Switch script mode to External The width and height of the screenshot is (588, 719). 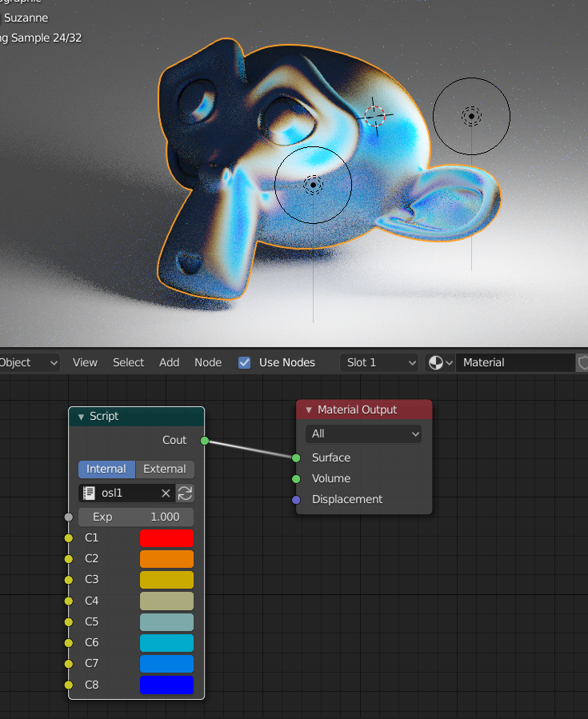click(x=165, y=469)
